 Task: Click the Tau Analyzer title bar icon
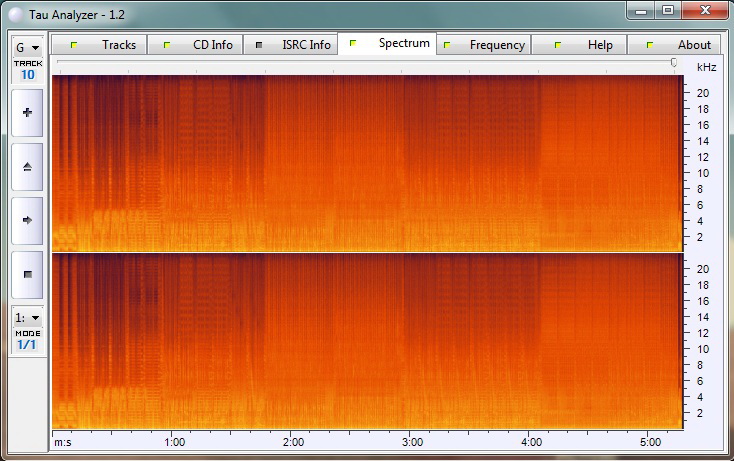point(14,12)
